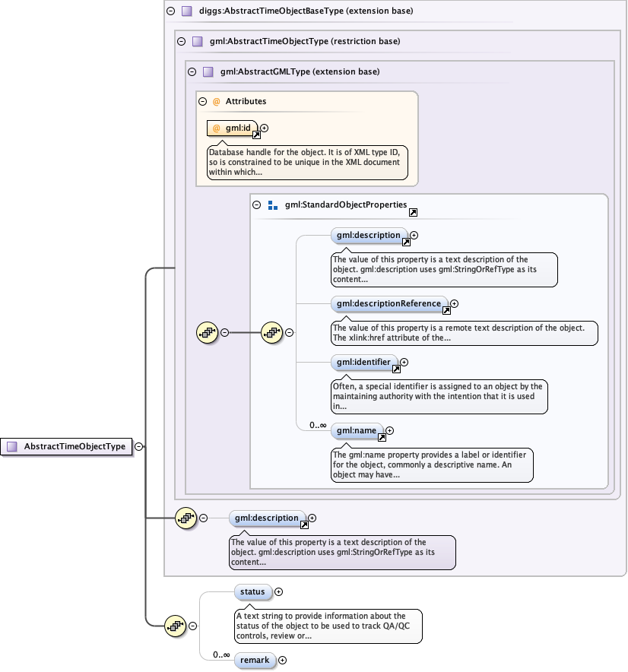This screenshot has height=672, width=628.
Task: Collapse the AbstractTimeObjectType root node
Action: (x=140, y=447)
